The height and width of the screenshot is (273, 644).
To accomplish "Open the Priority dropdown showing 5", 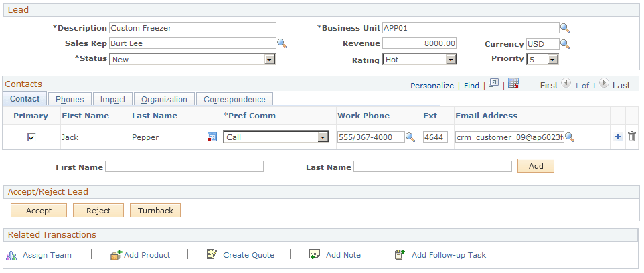I will click(x=542, y=60).
